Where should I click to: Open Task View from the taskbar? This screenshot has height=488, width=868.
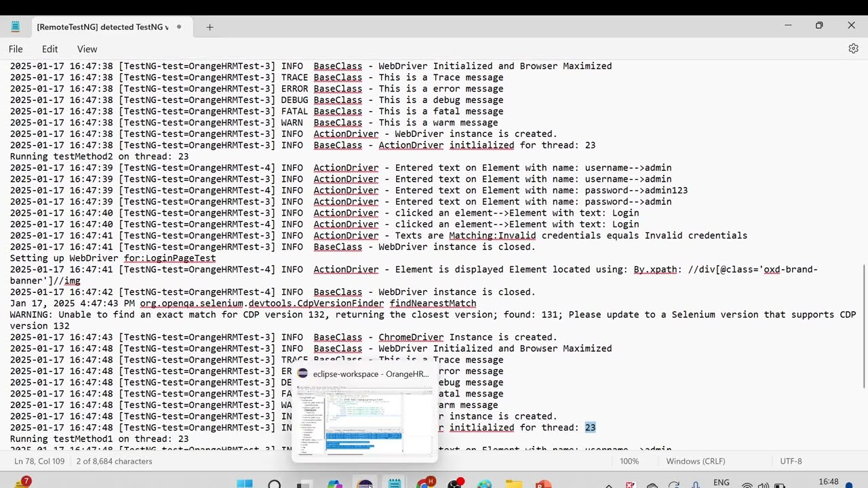(304, 484)
